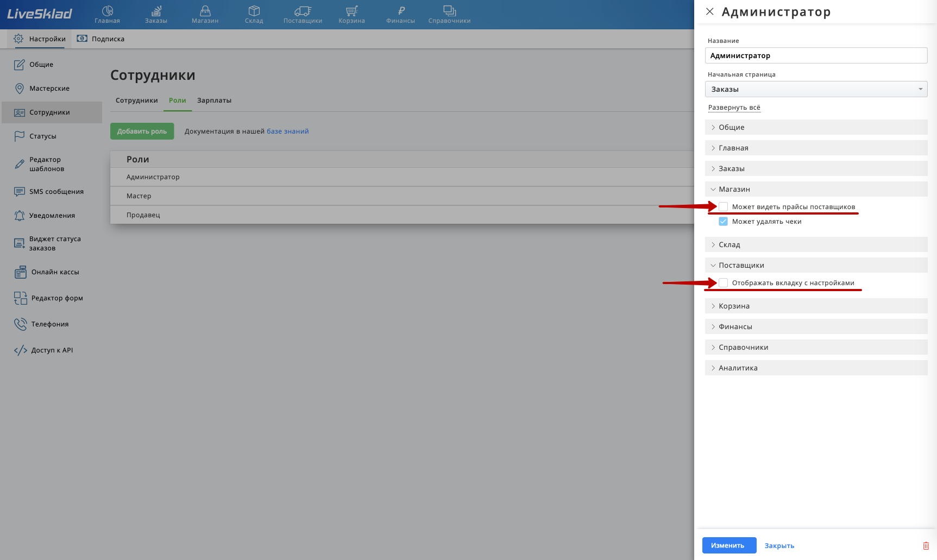The image size is (937, 560).
Task: Open the Корзина cart icon in top bar
Action: pyautogui.click(x=352, y=11)
